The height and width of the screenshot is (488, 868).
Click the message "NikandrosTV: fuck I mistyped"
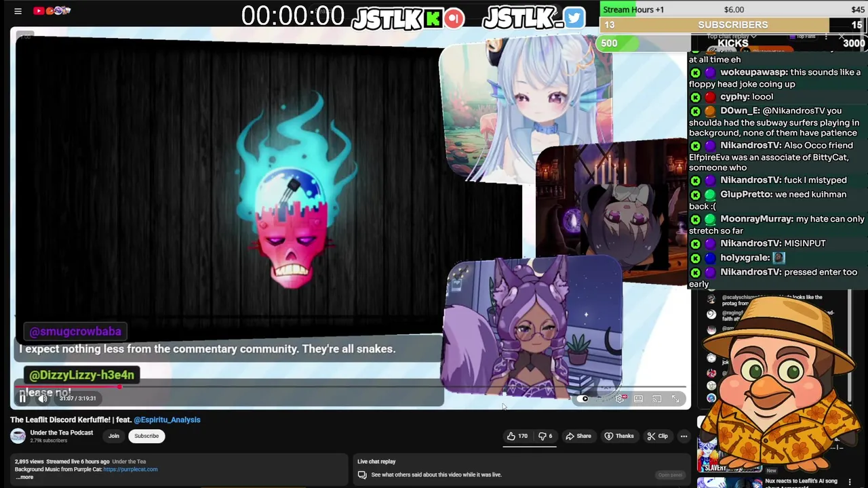coord(783,180)
